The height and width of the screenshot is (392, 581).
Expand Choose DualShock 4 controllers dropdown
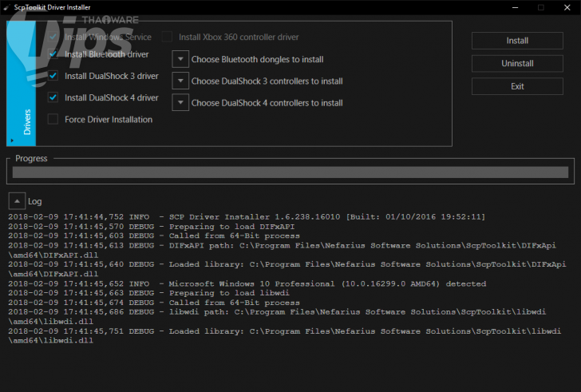point(180,103)
